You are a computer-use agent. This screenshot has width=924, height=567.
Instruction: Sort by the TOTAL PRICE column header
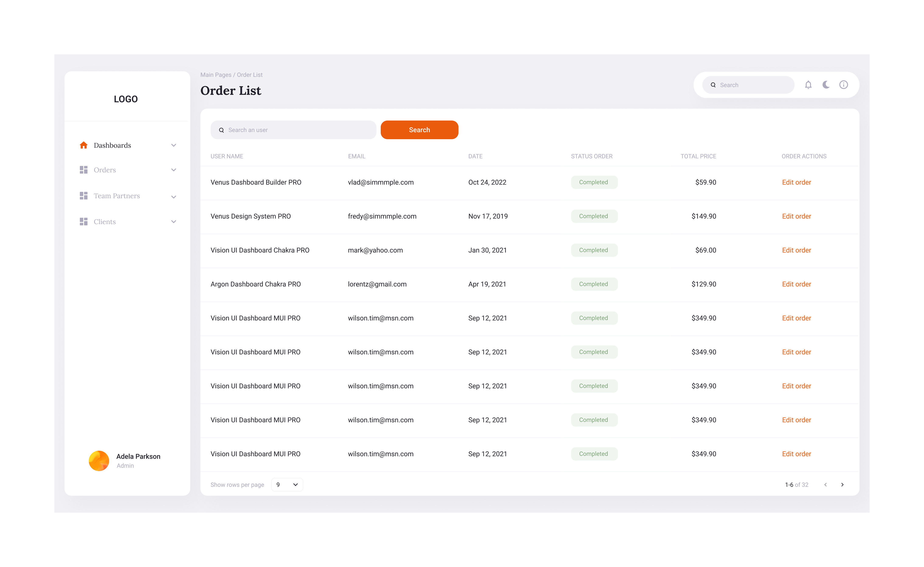[698, 156]
